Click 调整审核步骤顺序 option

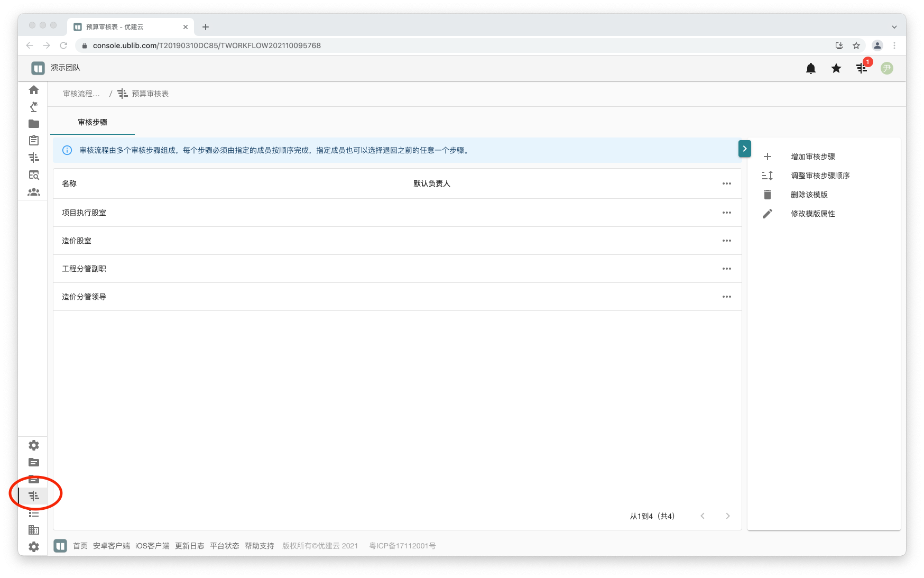click(x=820, y=176)
